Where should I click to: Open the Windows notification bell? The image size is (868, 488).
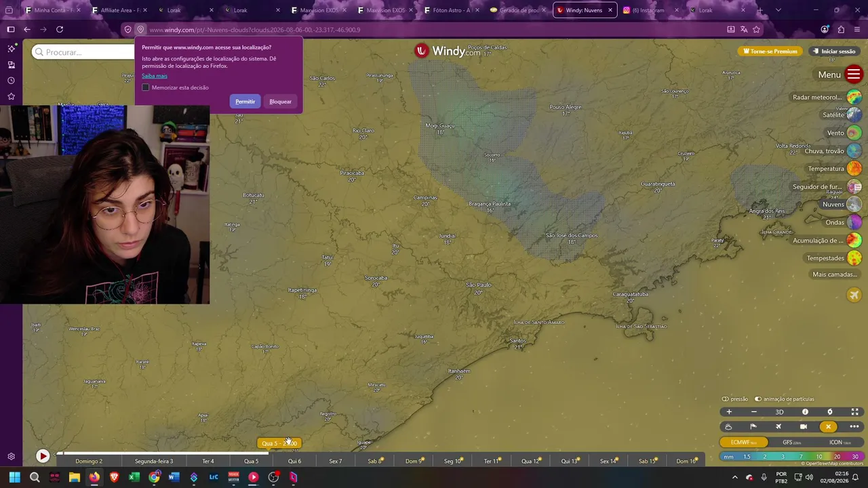click(x=855, y=477)
